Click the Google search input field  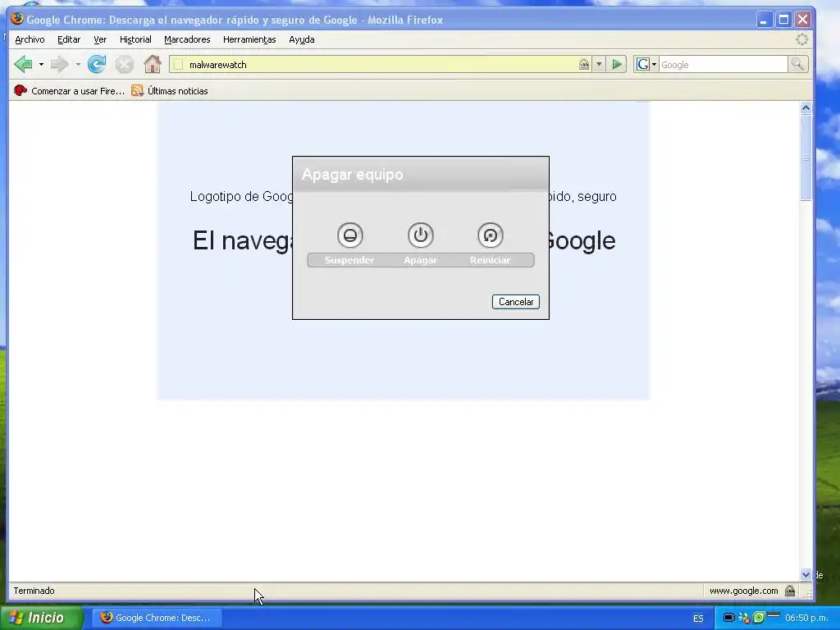(723, 65)
